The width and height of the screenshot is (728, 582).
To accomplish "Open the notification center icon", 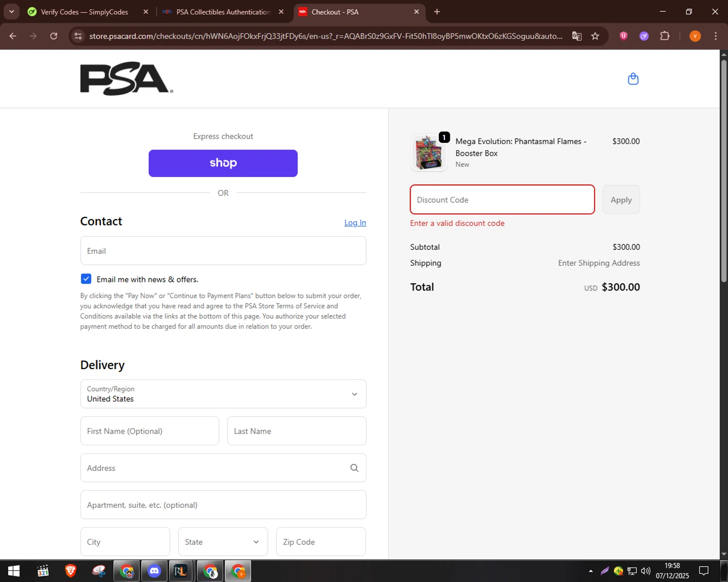I will pos(704,571).
